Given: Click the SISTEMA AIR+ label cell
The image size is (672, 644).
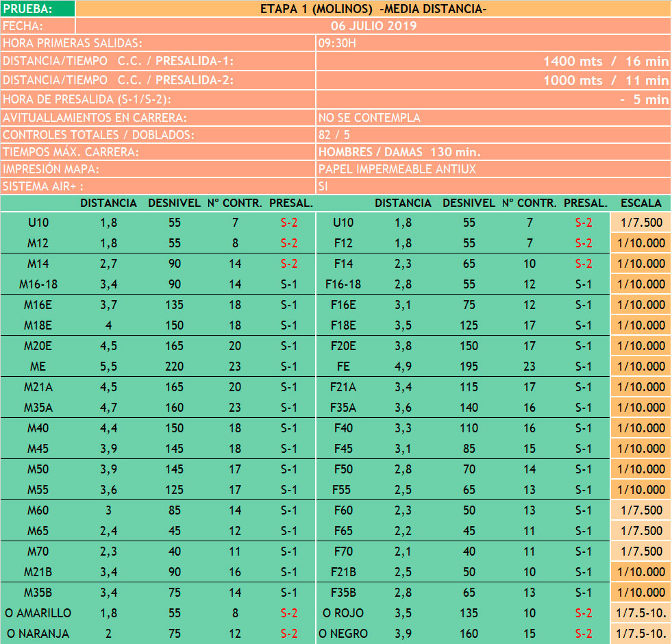Looking at the screenshot, I should click(158, 186).
